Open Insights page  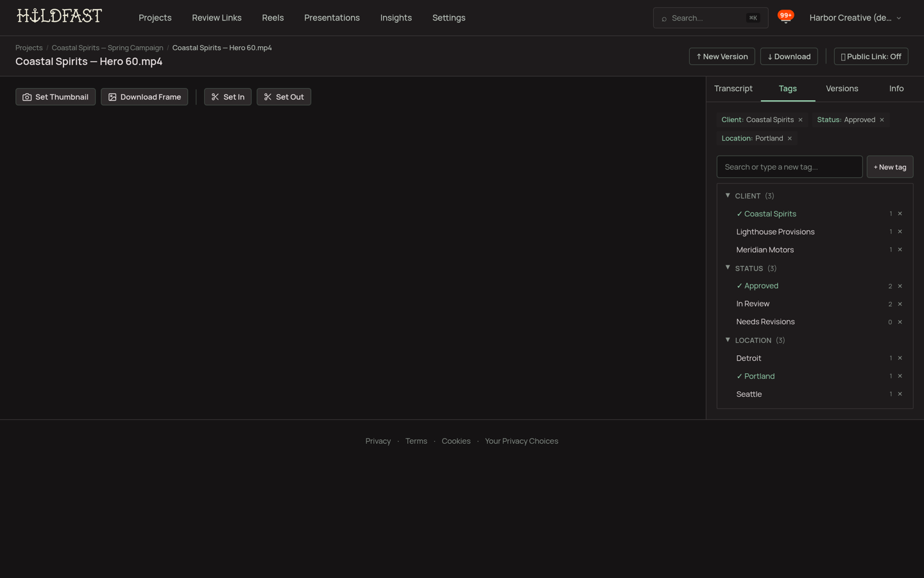[396, 18]
